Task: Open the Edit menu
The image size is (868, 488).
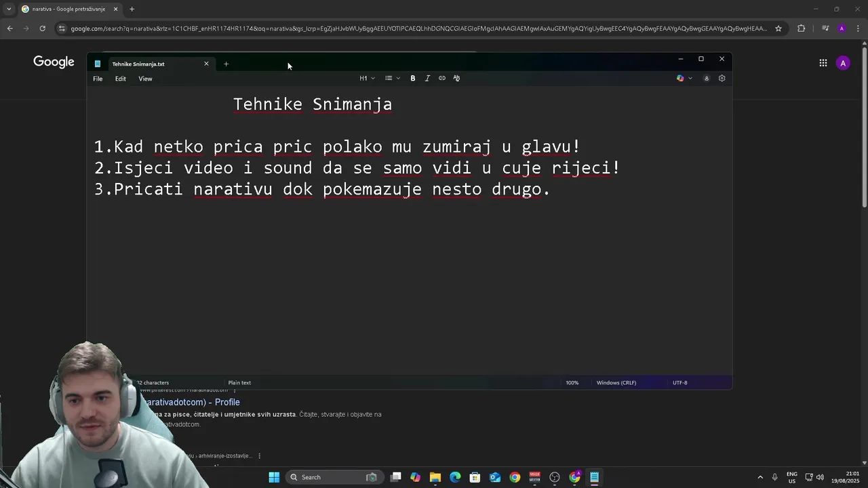Action: point(120,79)
